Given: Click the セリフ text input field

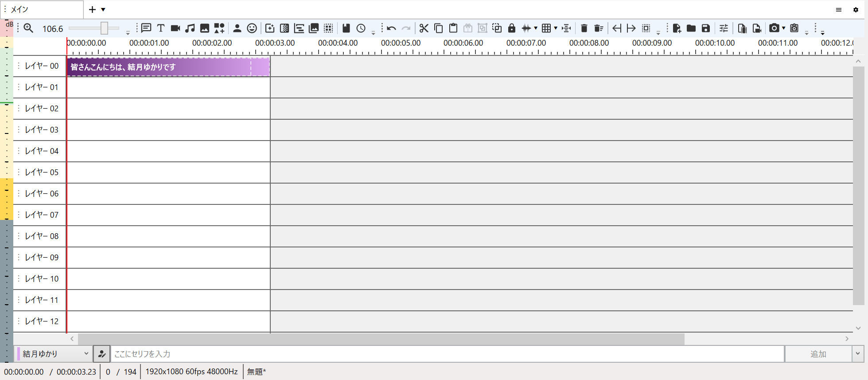Looking at the screenshot, I should tap(447, 354).
